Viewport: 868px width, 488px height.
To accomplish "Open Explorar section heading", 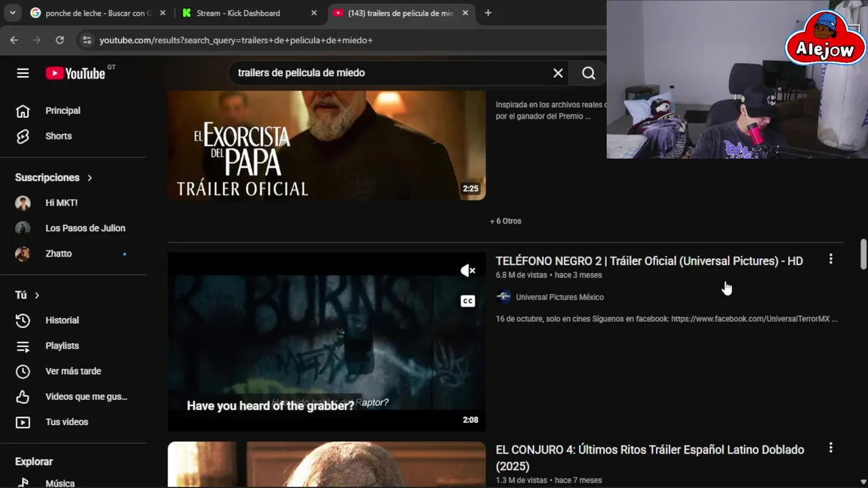I will 34,462.
